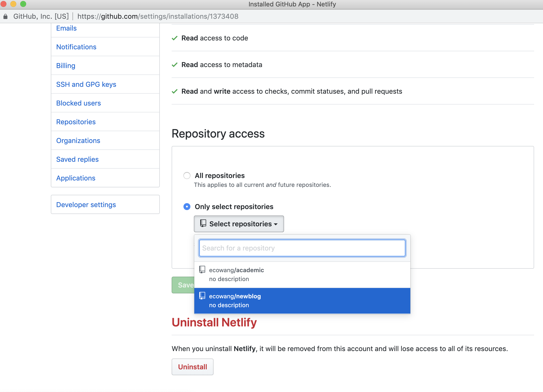This screenshot has height=392, width=543.
Task: Click the repo icon beside ecowang/newblog
Action: point(202,296)
